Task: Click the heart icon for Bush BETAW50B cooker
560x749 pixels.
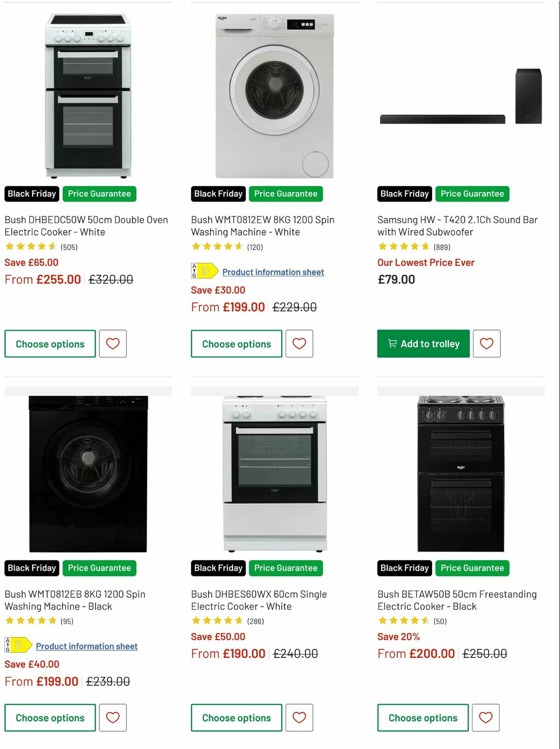Action: [x=487, y=718]
